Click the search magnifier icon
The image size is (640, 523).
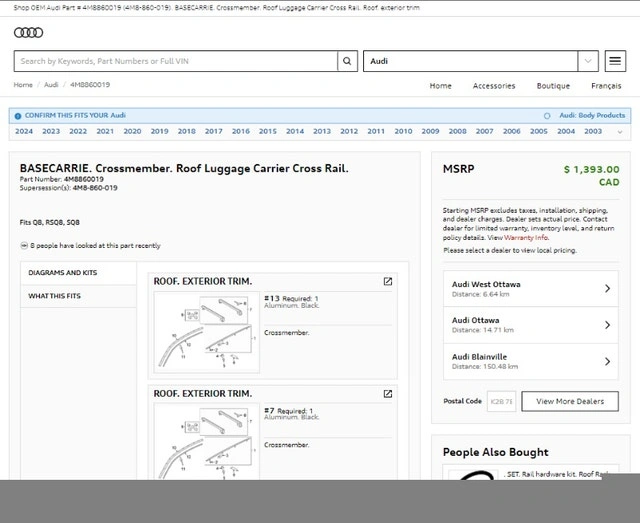click(347, 61)
